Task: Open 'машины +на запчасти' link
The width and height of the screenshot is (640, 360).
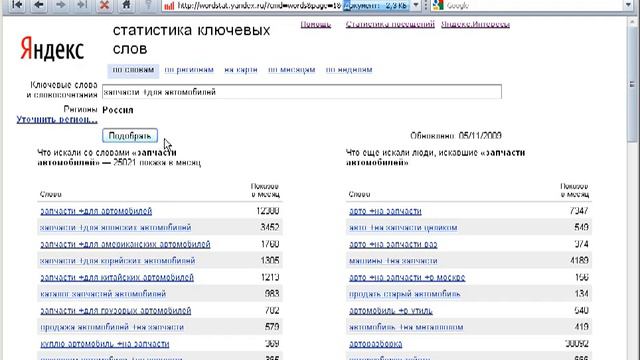Action: (x=393, y=260)
